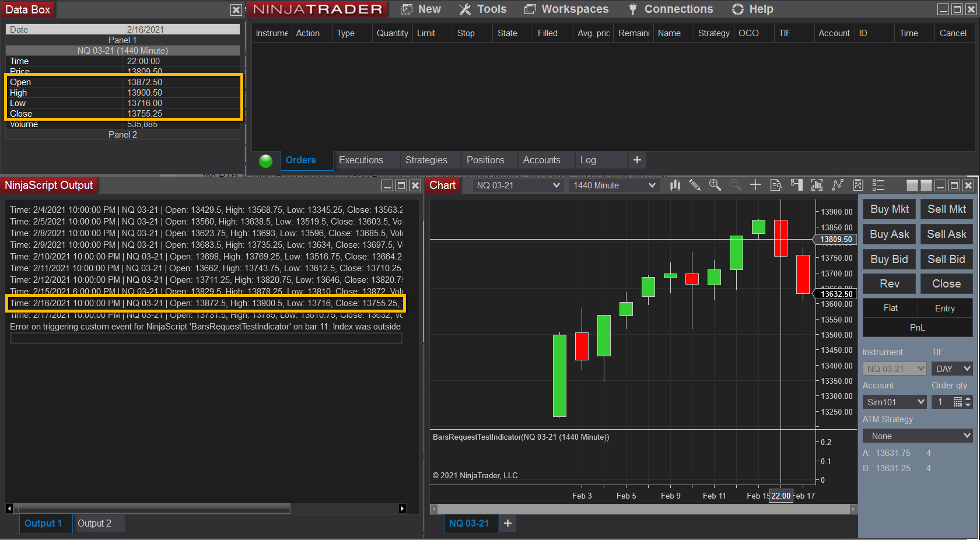Click the Cancel column header in Orders
The height and width of the screenshot is (540, 980).
pos(953,33)
